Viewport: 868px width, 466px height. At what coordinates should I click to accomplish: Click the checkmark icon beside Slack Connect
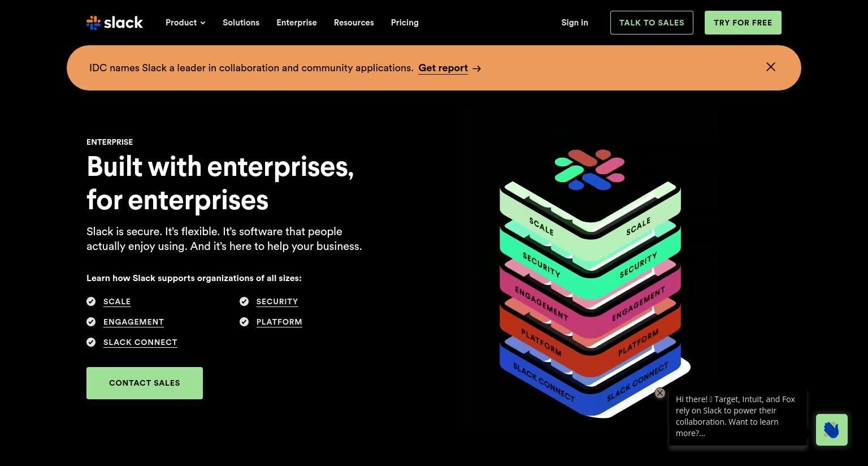pyautogui.click(x=91, y=342)
